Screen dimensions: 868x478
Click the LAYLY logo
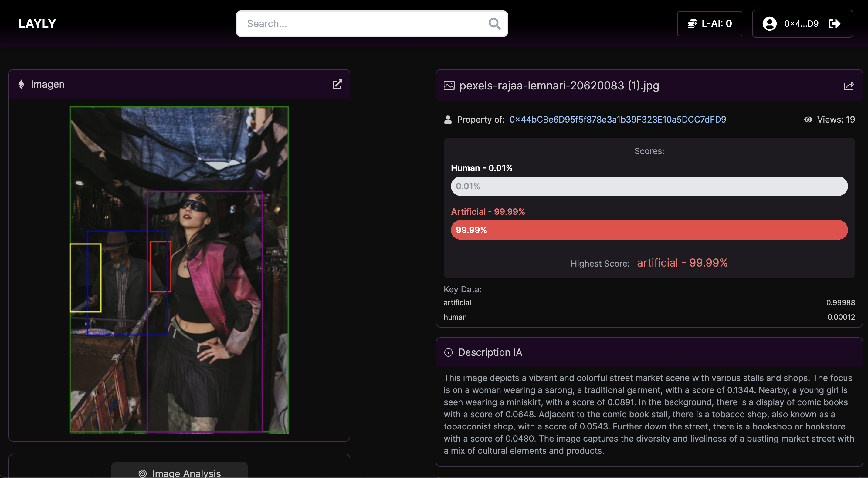click(37, 24)
